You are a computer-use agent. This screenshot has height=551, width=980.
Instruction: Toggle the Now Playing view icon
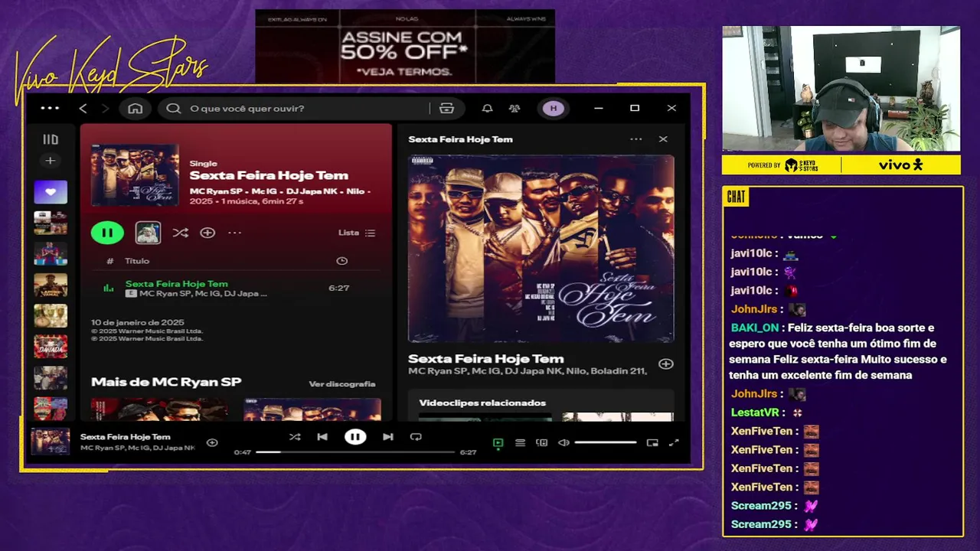[x=498, y=442]
